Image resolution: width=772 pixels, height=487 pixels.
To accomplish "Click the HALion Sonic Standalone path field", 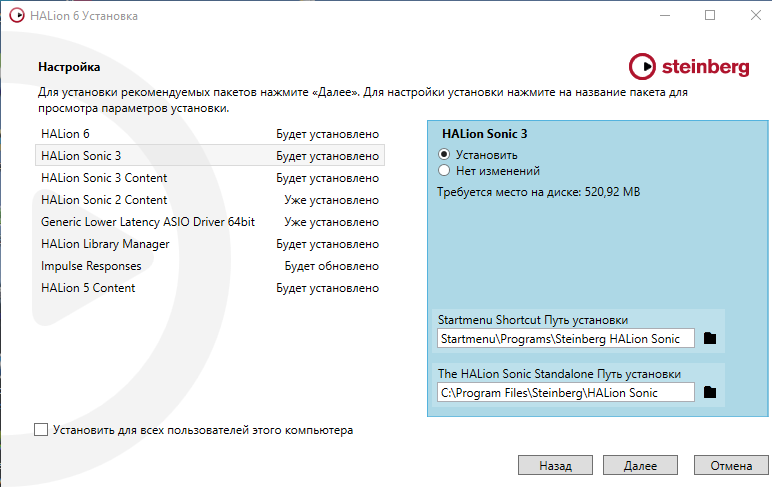I will click(566, 393).
